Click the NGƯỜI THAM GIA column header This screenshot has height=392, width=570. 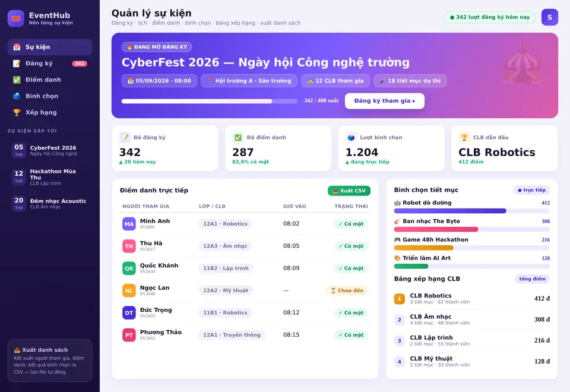146,206
